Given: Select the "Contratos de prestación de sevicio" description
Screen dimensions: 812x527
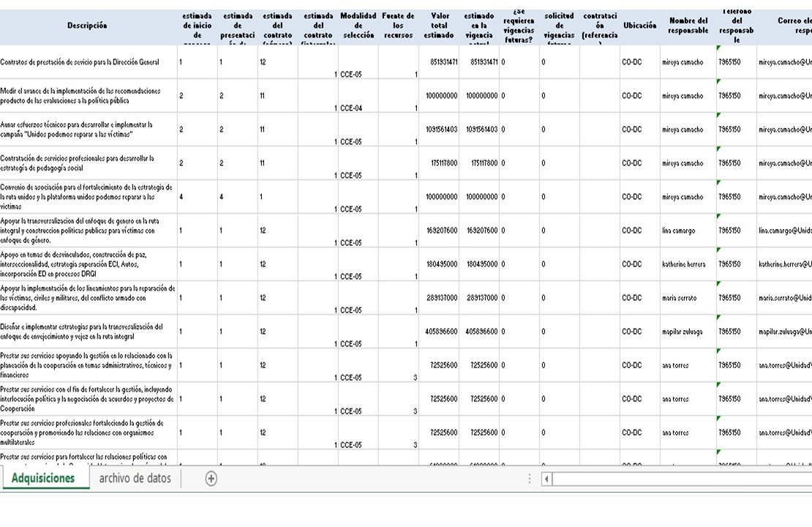Looking at the screenshot, I should (88, 62).
